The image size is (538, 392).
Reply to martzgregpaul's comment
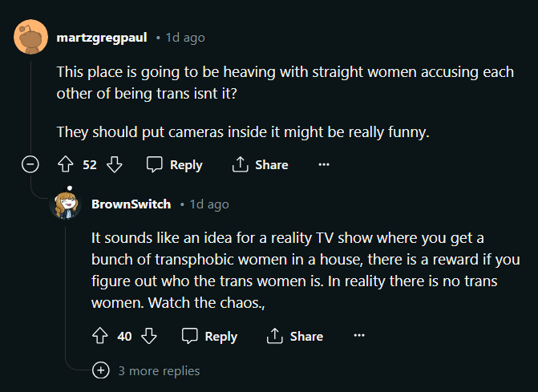(175, 164)
